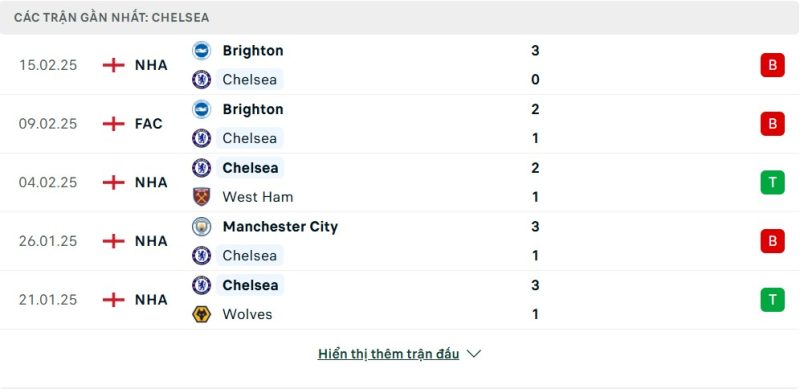This screenshot has height=389, width=800.
Task: Open the FAC competition label
Action: pos(148,124)
